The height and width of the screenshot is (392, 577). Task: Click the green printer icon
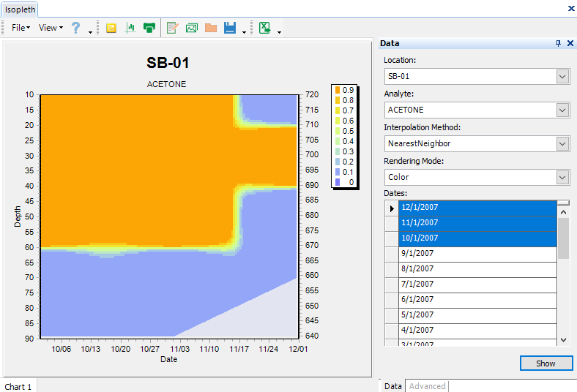pyautogui.click(x=149, y=28)
